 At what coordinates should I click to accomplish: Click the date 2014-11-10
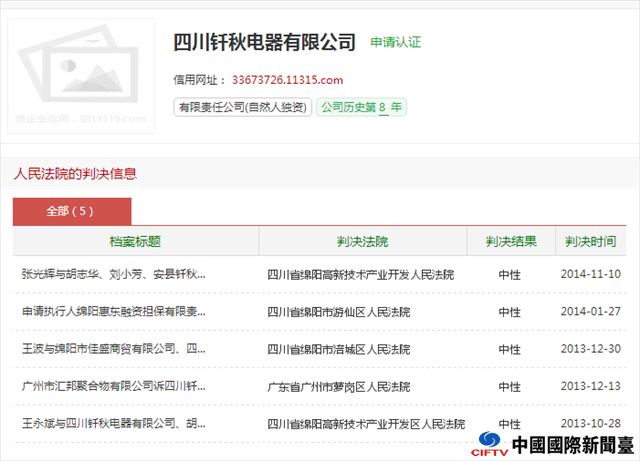click(x=591, y=274)
